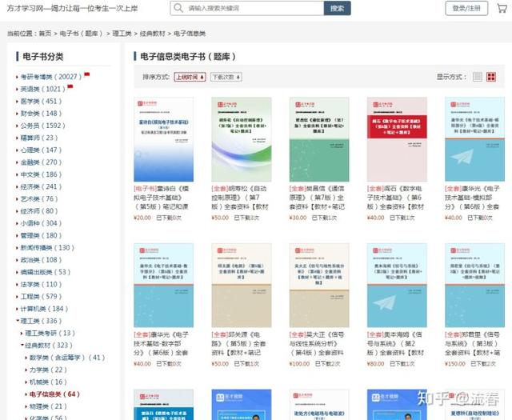Open 邱关源 电路 book cover
Image resolution: width=512 pixels, height=420 pixels.
click(x=242, y=285)
